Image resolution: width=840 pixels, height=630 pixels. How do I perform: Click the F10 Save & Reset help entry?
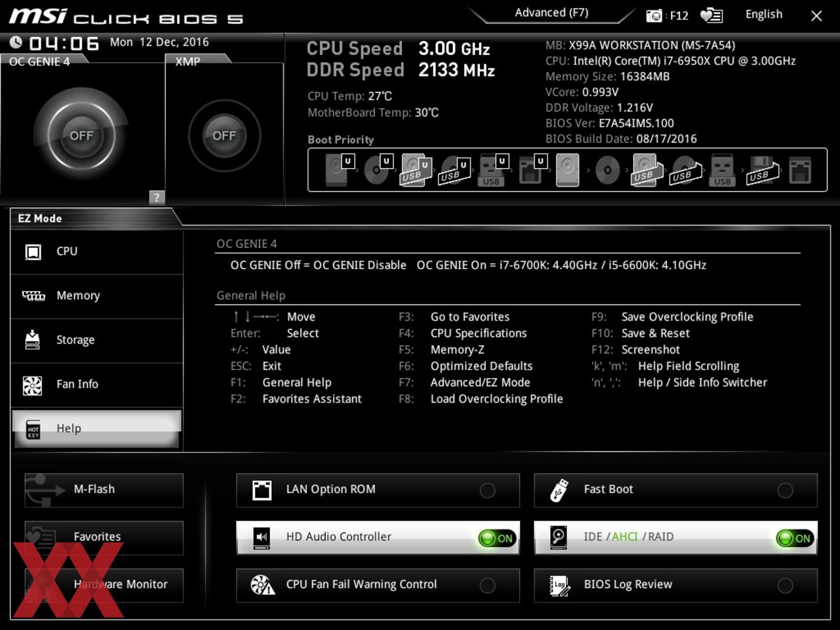pyautogui.click(x=640, y=334)
